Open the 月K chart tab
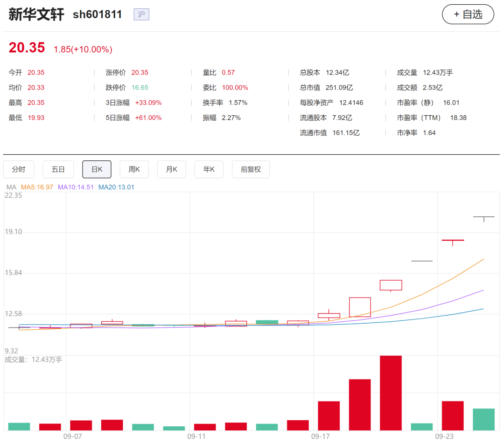504x443 pixels. click(x=172, y=169)
